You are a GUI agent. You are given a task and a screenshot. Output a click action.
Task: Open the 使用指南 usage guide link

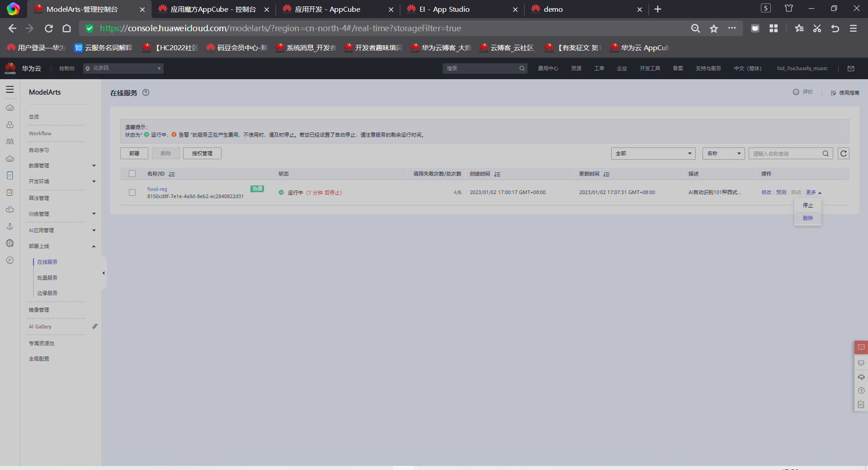coord(845,93)
